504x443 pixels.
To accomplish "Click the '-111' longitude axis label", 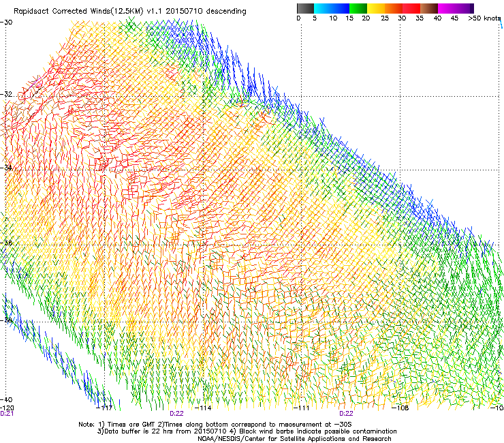I will (x=301, y=408).
